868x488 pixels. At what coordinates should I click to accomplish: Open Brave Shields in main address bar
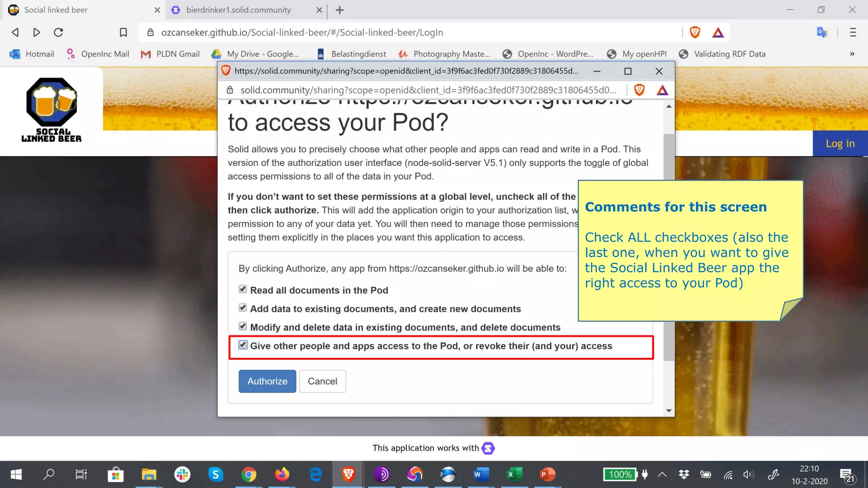coord(695,32)
